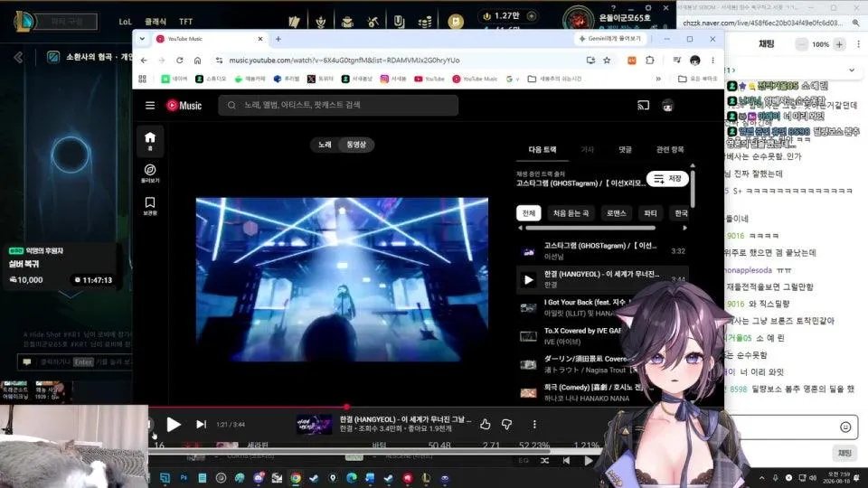
Task: Select the 처음 듣는 곡 filter chip
Action: coord(571,213)
